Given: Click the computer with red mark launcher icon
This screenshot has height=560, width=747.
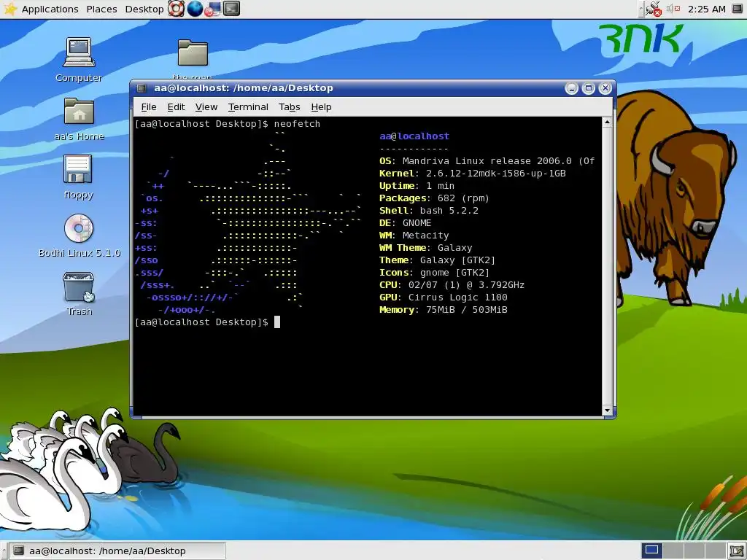Looking at the screenshot, I should point(213,9).
